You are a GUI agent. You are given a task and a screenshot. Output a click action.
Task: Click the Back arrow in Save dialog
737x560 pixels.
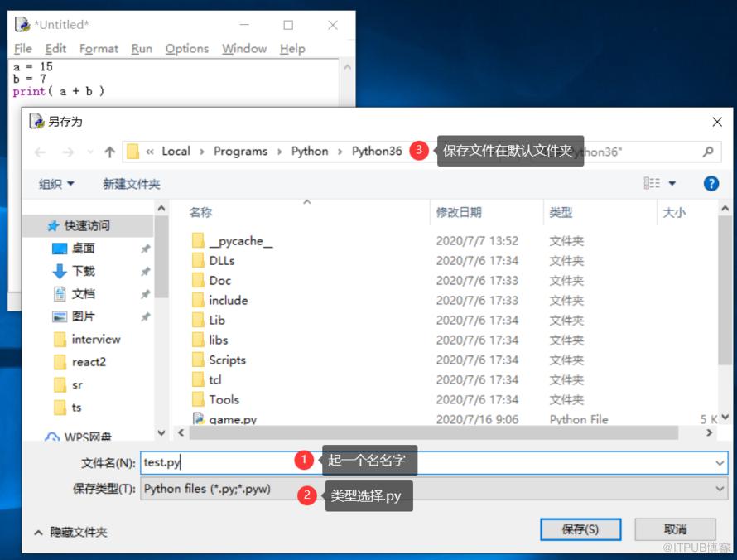click(41, 152)
